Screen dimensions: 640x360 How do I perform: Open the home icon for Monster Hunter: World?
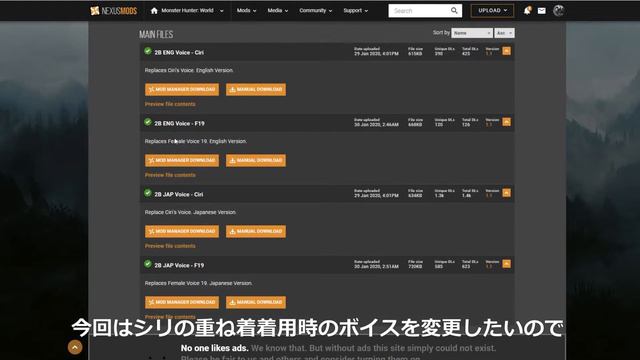(154, 11)
